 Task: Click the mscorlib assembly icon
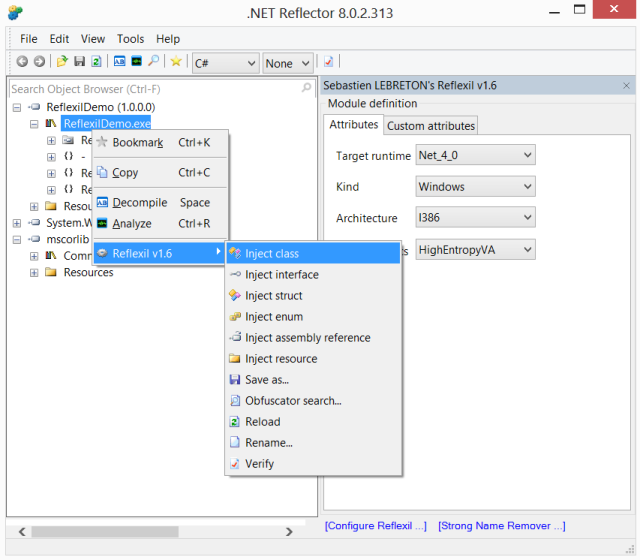pyautogui.click(x=35, y=239)
